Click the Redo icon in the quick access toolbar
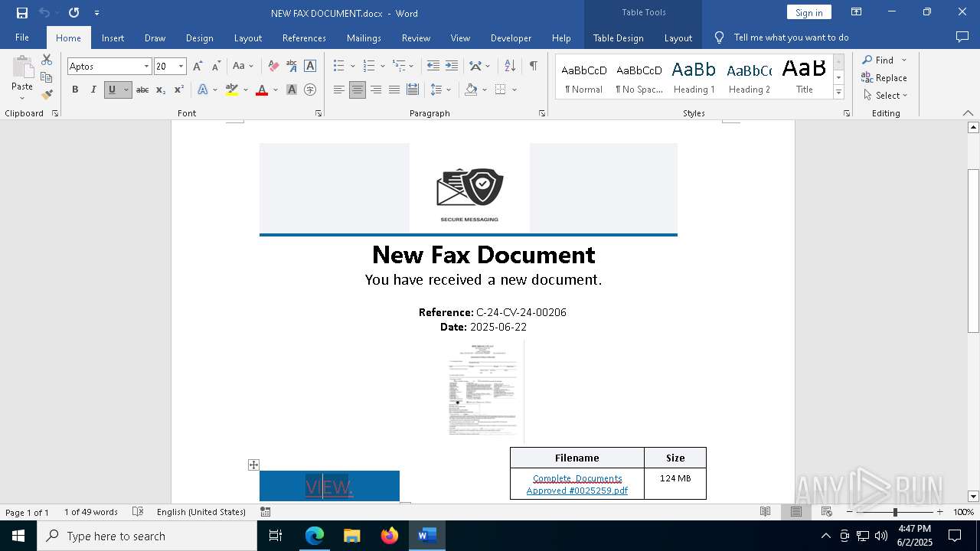 point(73,12)
